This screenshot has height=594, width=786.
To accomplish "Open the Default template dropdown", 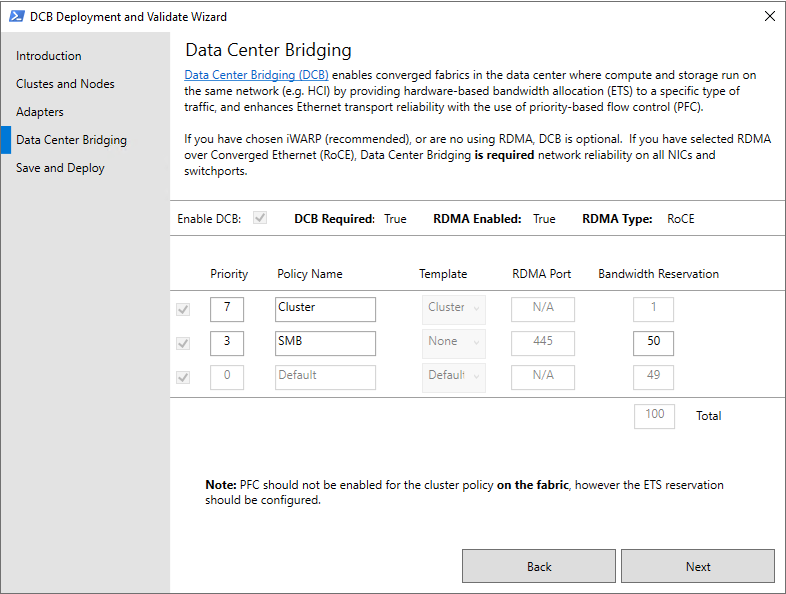I will point(454,377).
